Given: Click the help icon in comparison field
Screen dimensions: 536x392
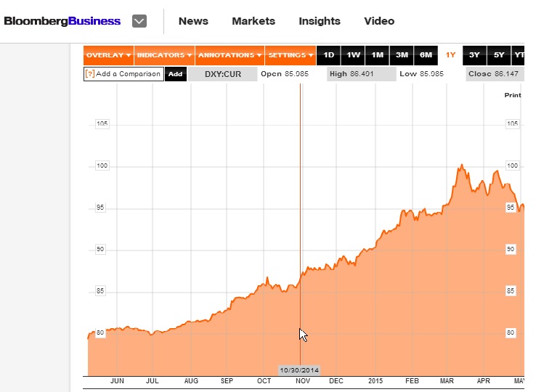Looking at the screenshot, I should point(89,74).
